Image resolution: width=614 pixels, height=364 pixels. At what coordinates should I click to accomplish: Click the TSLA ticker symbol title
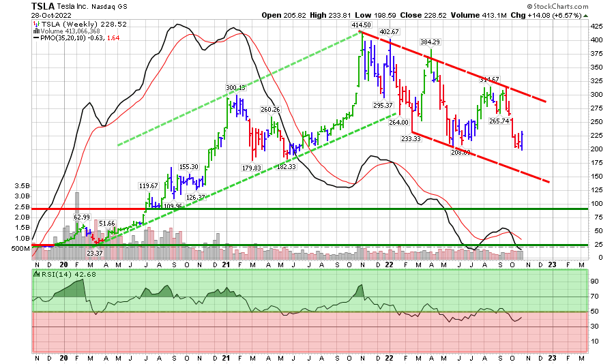click(x=43, y=7)
